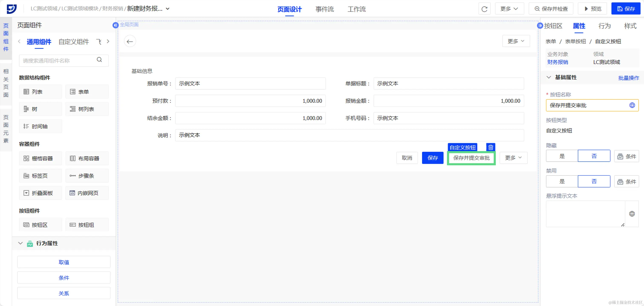The image size is (644, 306).
Task: Open the top toolbar 更多 dropdown
Action: 509,9
